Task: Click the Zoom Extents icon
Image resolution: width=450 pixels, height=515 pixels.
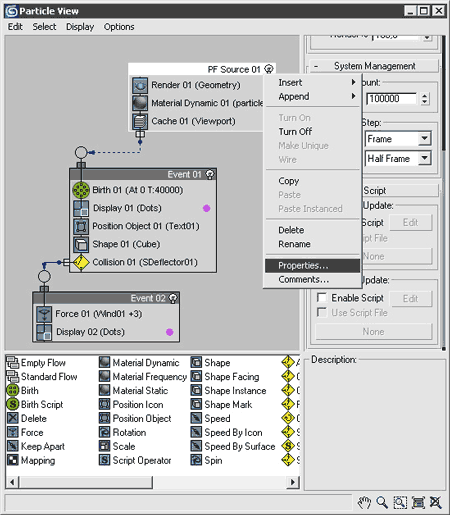Action: [418, 502]
